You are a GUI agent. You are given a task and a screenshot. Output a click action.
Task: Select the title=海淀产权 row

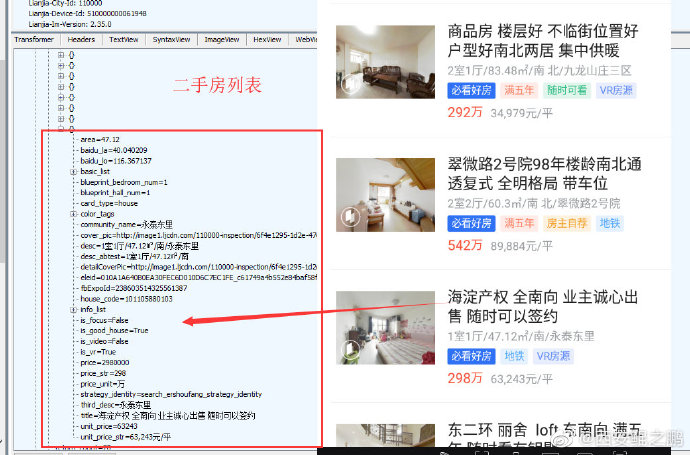(168, 415)
